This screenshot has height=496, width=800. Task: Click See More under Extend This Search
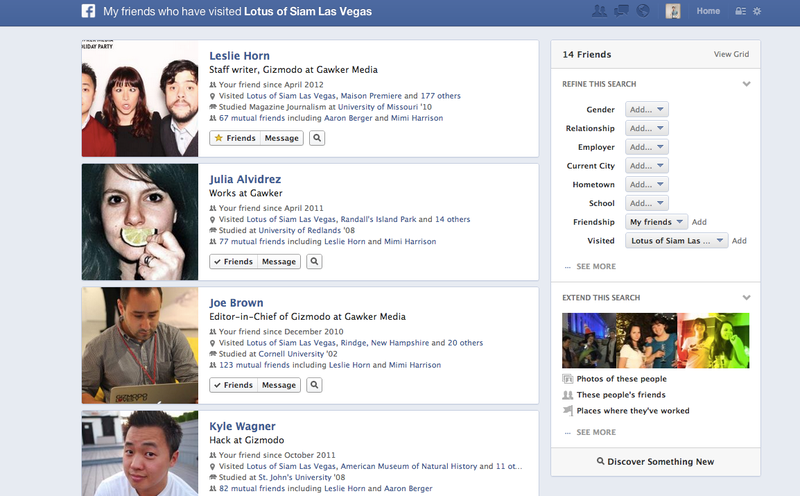[596, 432]
